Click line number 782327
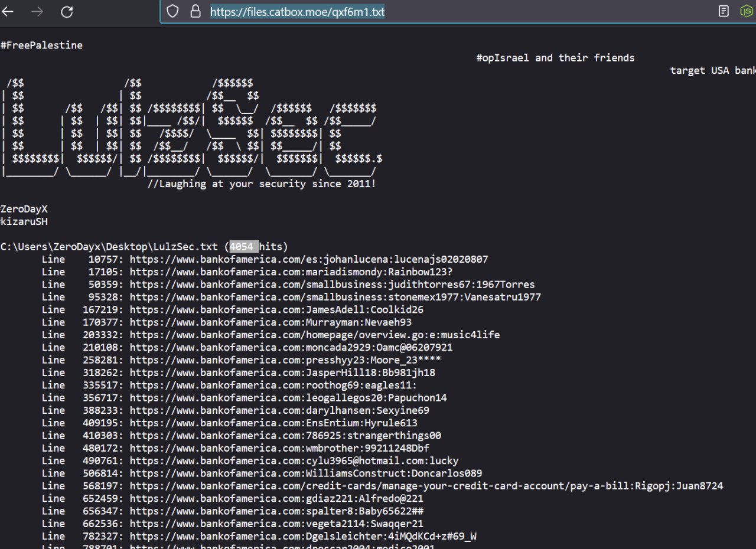The height and width of the screenshot is (549, 756). click(x=101, y=536)
